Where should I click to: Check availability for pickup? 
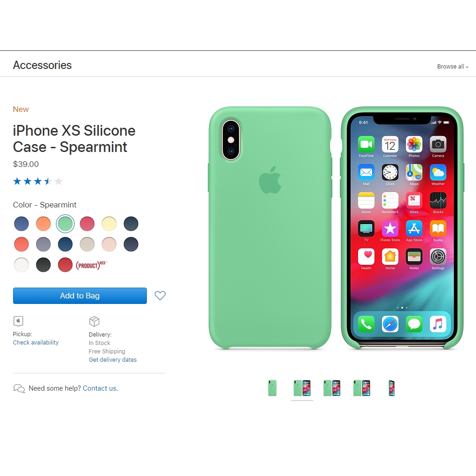(x=35, y=342)
